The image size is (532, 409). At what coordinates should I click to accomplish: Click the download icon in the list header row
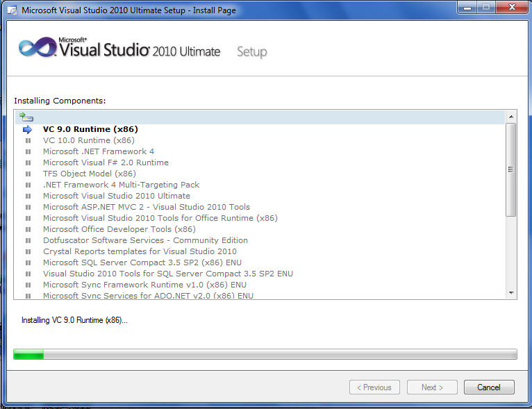26,117
